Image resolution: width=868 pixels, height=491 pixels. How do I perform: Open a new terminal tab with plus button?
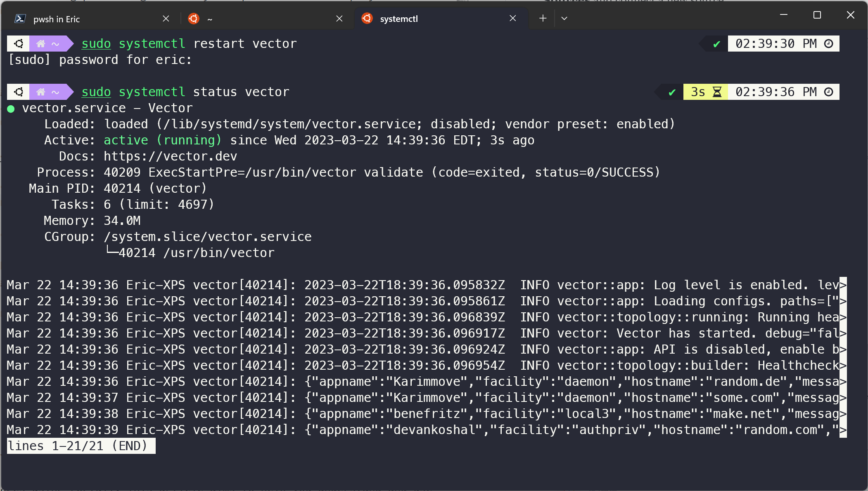[x=543, y=18]
